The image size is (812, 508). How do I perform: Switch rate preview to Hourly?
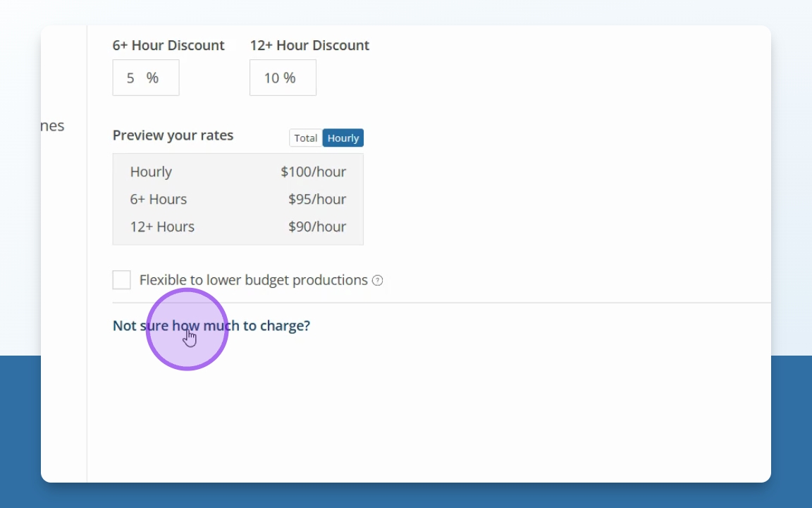pyautogui.click(x=343, y=138)
